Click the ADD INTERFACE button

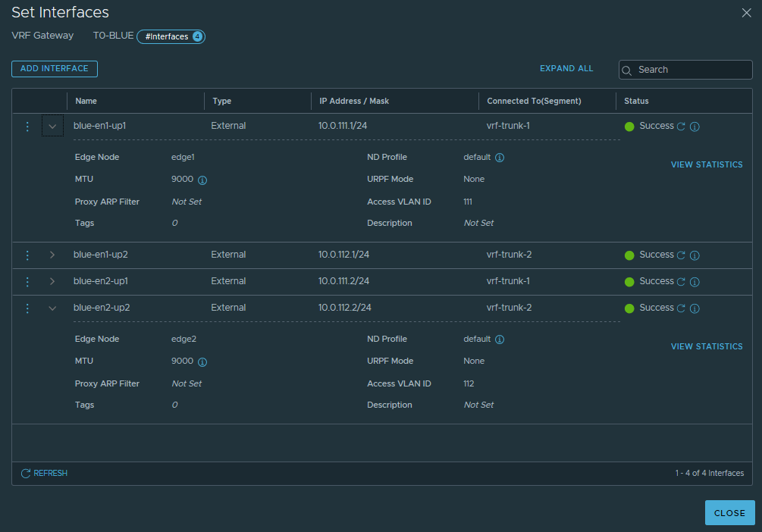click(54, 69)
